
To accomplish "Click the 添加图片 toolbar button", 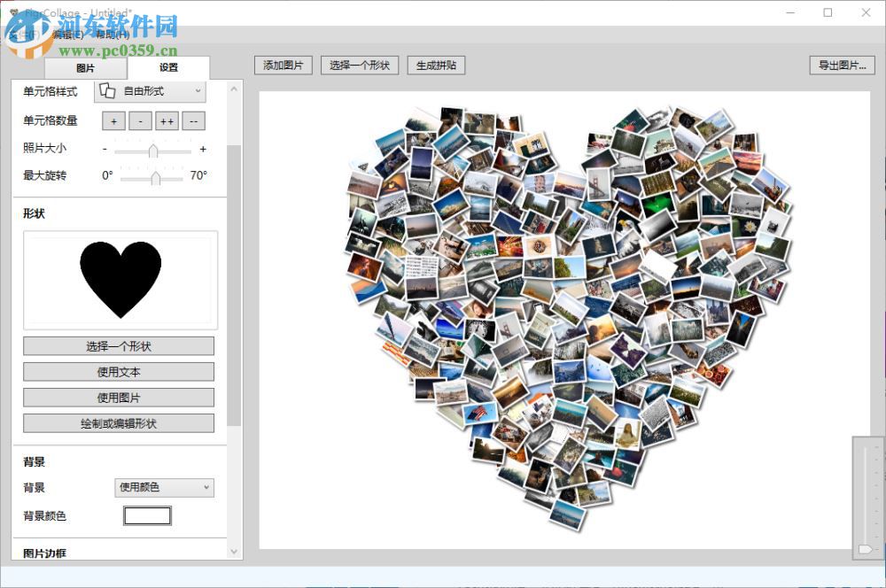I will tap(283, 65).
